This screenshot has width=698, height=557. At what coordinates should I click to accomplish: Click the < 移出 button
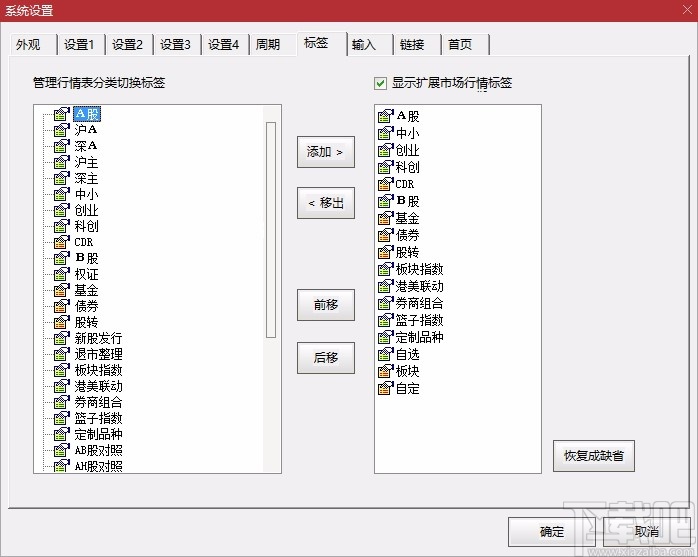[326, 203]
